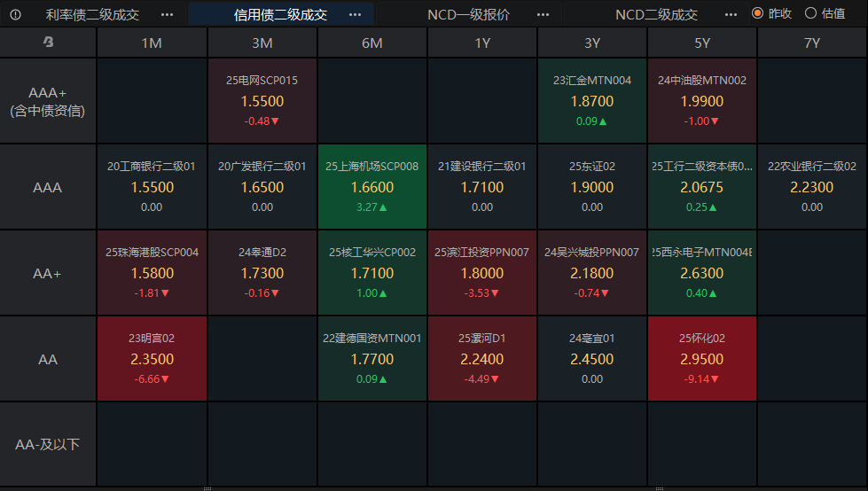Open the 22建德国资MTN001 cell
Viewport: 868px width, 491px height.
(372, 359)
